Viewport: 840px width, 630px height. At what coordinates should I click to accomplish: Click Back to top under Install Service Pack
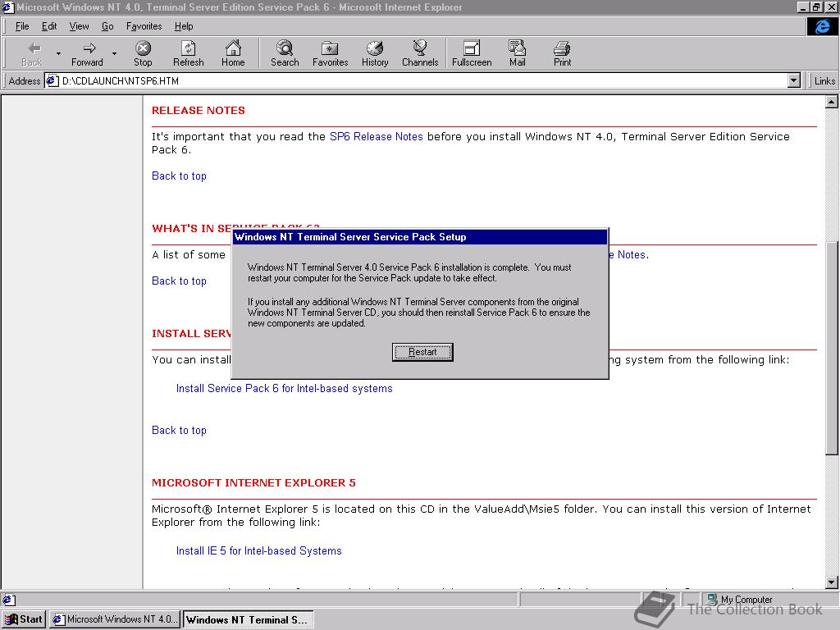pyautogui.click(x=179, y=430)
